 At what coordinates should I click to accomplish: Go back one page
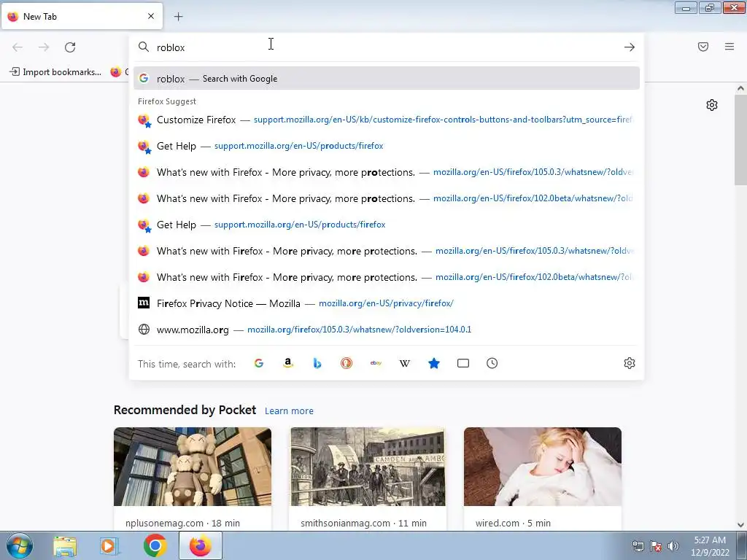18,47
